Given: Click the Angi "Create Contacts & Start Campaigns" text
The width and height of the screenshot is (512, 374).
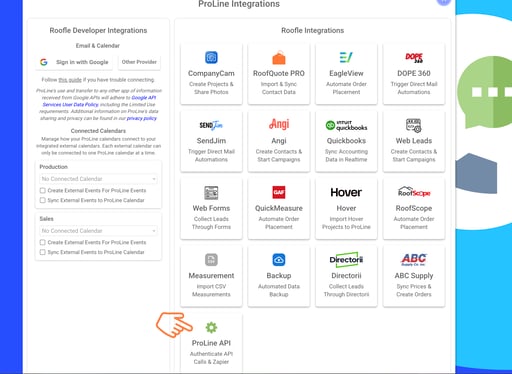Looking at the screenshot, I should point(279,156).
